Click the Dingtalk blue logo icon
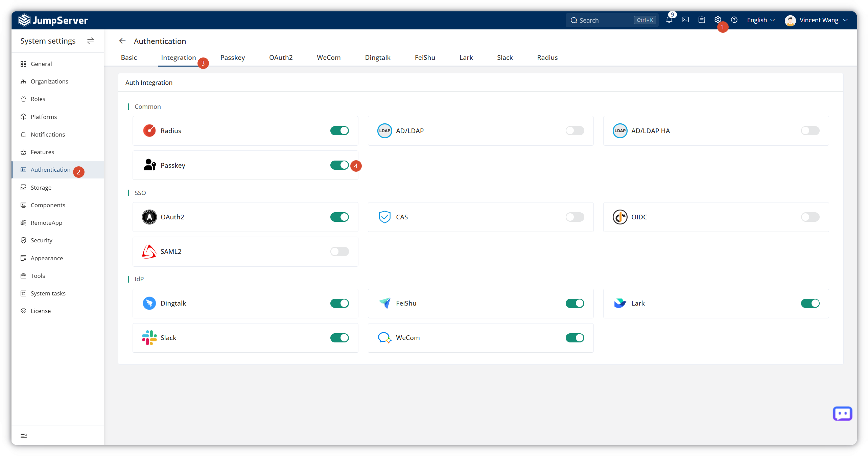Screen dimensions: 868x456 (x=149, y=303)
